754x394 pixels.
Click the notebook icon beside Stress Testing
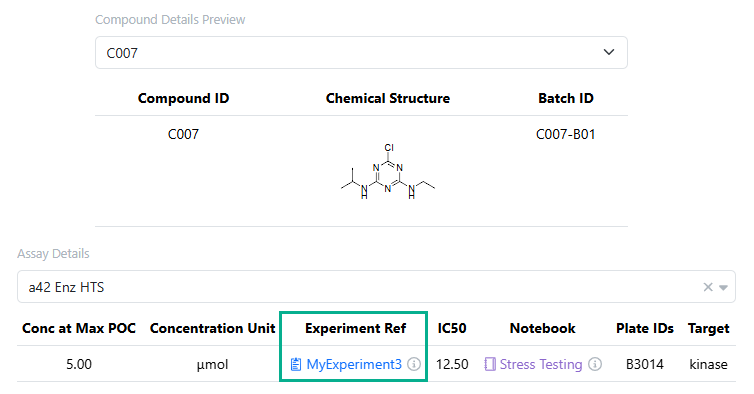pos(490,364)
